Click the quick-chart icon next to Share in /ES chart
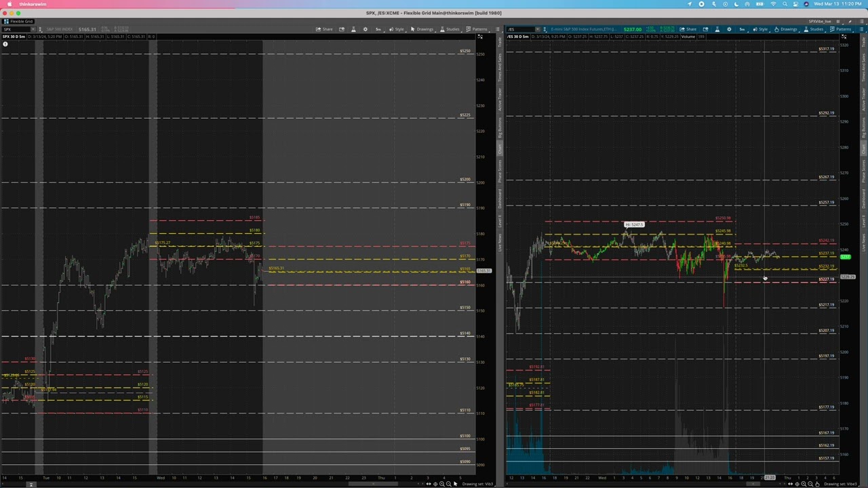The width and height of the screenshot is (868, 488). [x=706, y=29]
